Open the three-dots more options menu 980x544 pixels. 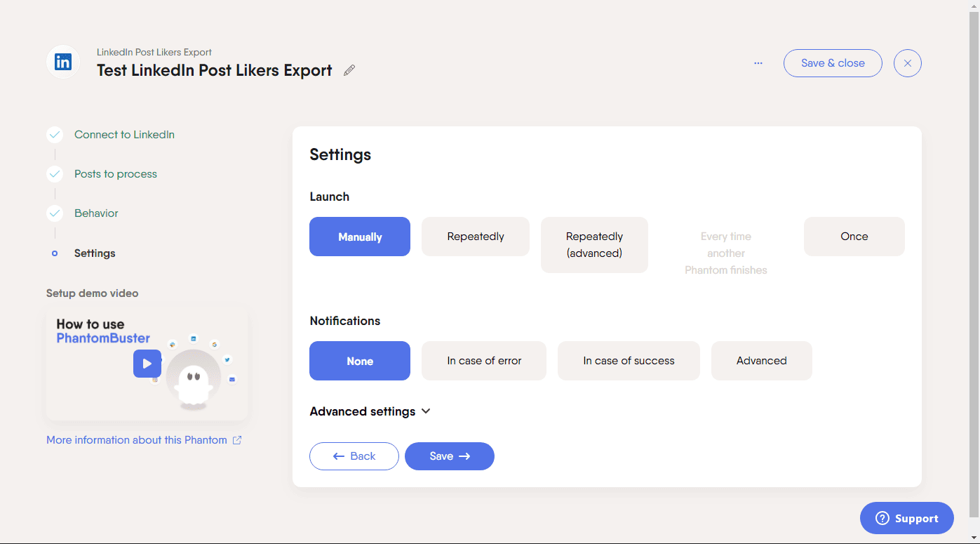coord(758,63)
